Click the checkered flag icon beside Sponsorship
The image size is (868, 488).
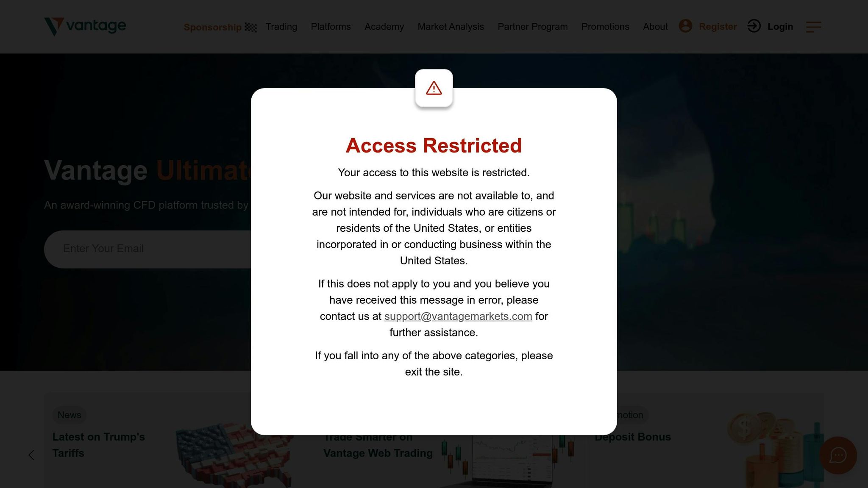[251, 27]
